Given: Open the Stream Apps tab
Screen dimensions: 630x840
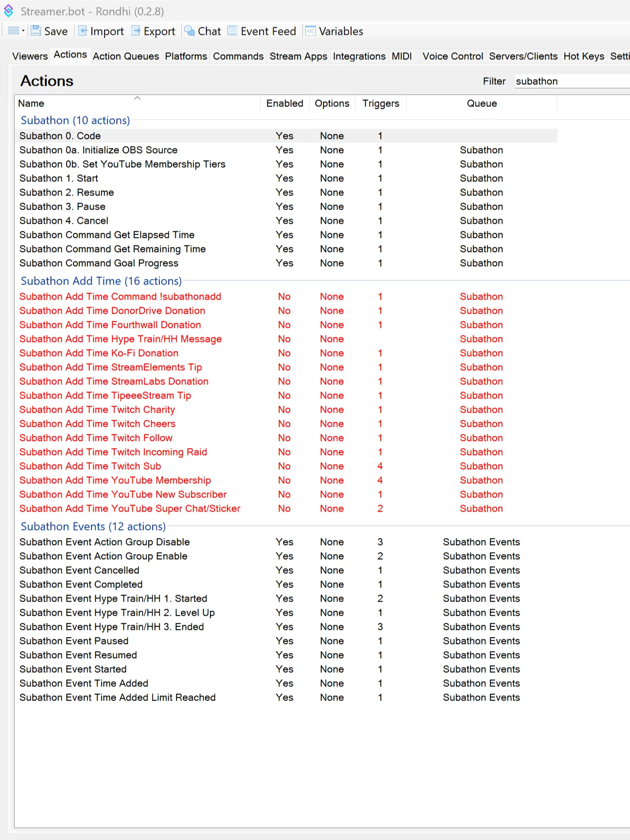Looking at the screenshot, I should coord(298,56).
